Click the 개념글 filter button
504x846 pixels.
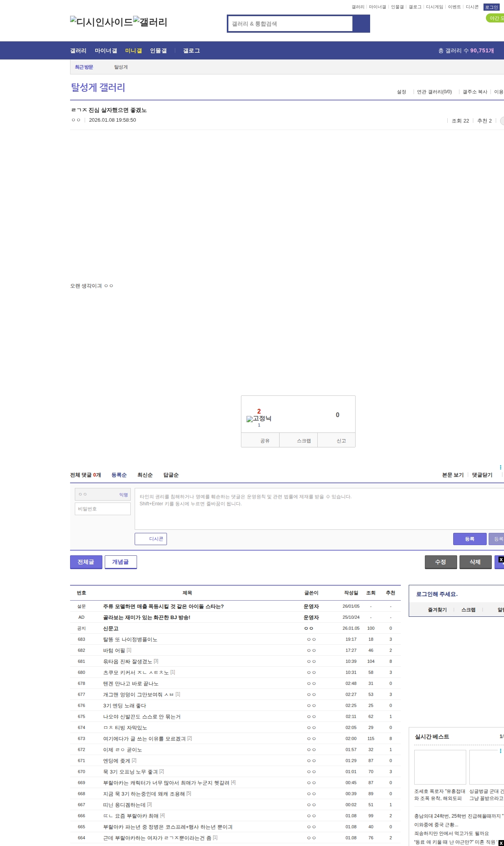click(x=120, y=562)
